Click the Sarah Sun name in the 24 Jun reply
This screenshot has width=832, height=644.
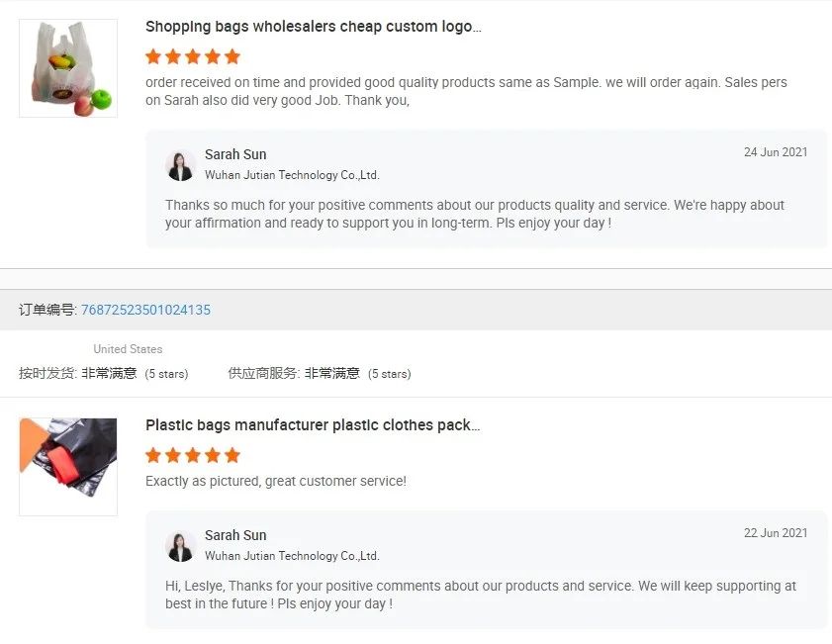coord(235,154)
